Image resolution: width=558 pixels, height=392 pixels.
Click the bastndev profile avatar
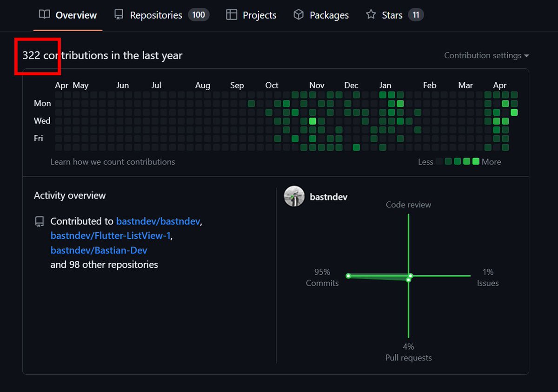click(294, 196)
